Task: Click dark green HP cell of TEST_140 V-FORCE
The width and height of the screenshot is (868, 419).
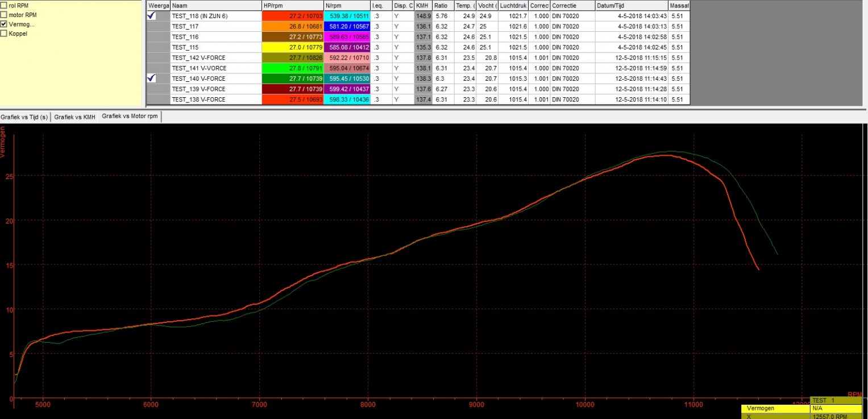Action: (292, 78)
